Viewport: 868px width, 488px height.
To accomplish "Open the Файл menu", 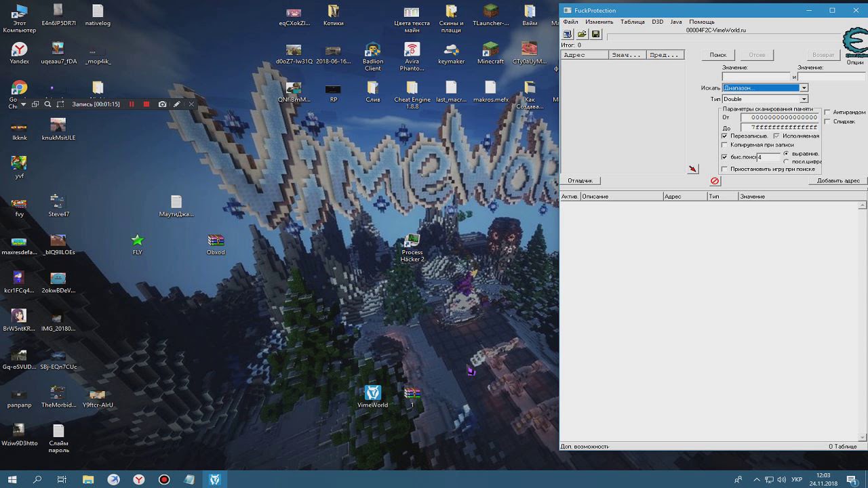I will 570,22.
